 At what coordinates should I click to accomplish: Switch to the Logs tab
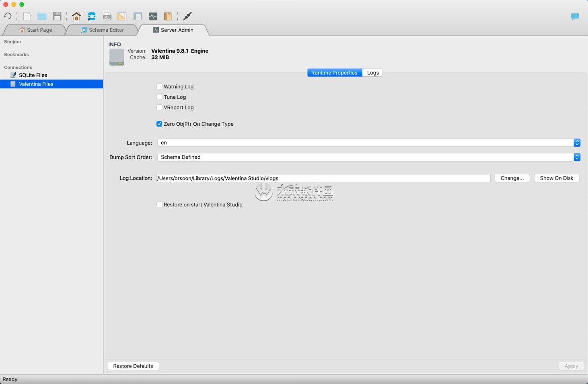point(372,73)
